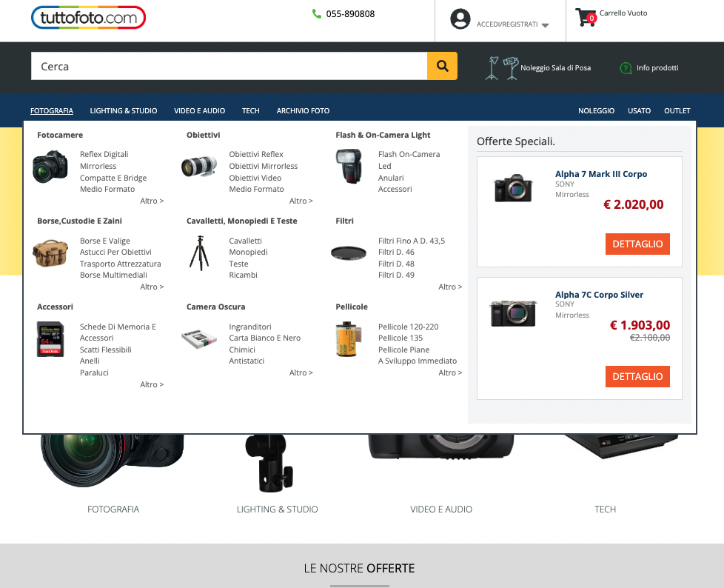Image resolution: width=724 pixels, height=588 pixels.
Task: Click the film roll Pellicole image
Action: pos(348,339)
